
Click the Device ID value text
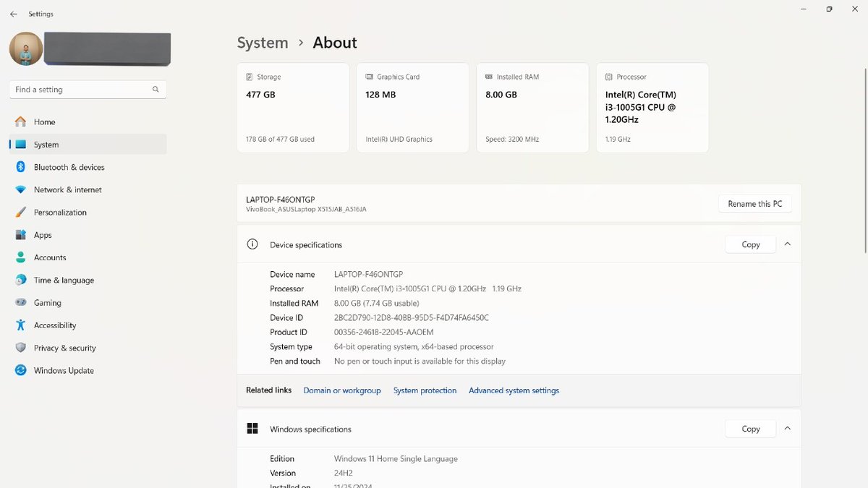[x=412, y=317]
